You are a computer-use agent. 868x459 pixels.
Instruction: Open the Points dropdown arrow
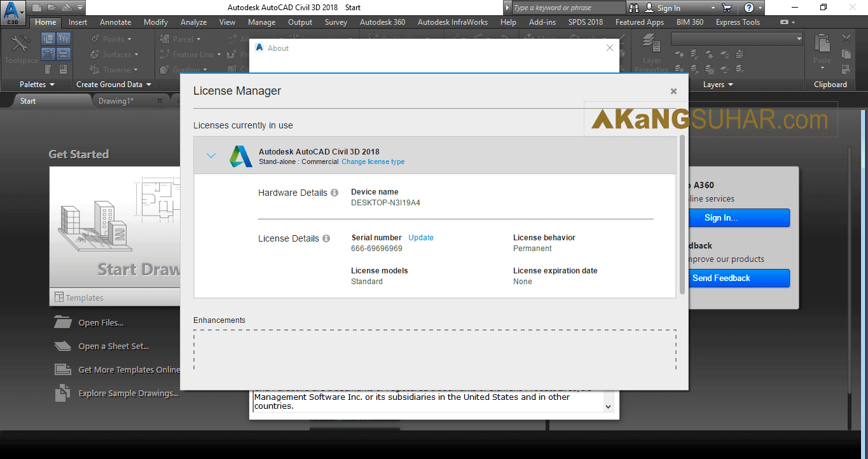click(x=129, y=39)
